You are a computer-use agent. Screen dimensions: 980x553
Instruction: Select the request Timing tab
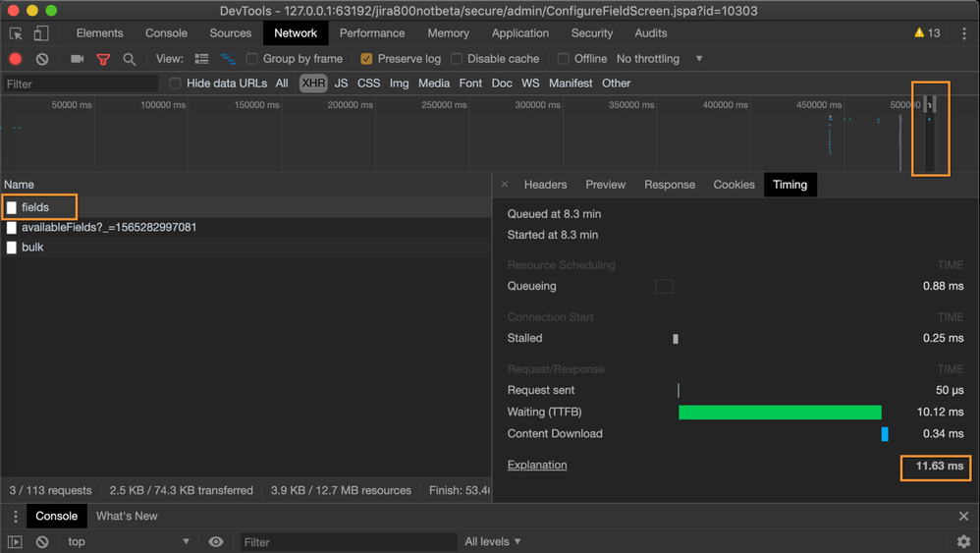790,185
